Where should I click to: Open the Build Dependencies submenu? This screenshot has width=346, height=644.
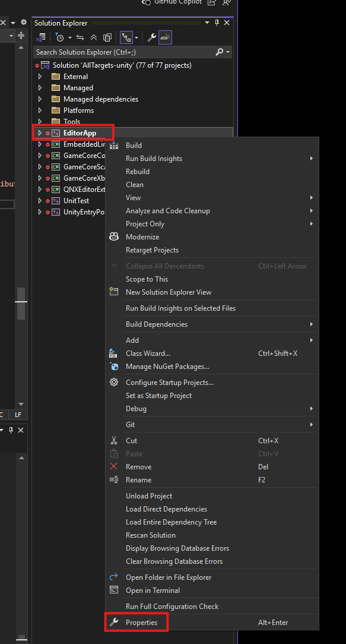coord(212,324)
